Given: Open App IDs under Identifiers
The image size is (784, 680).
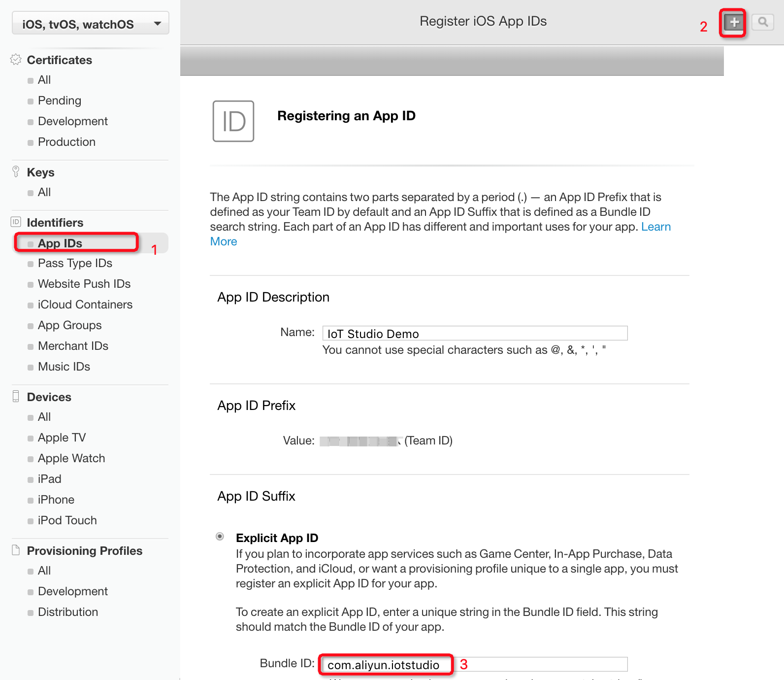Looking at the screenshot, I should pos(60,243).
